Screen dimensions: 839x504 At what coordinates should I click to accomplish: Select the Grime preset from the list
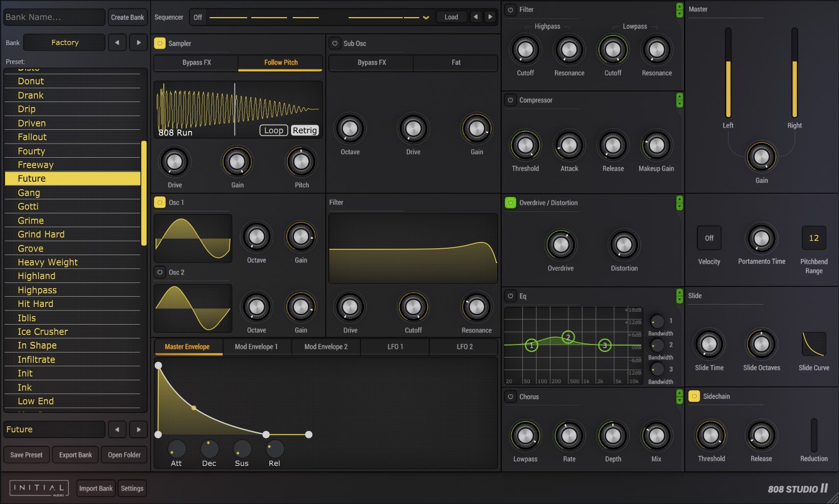pyautogui.click(x=31, y=220)
